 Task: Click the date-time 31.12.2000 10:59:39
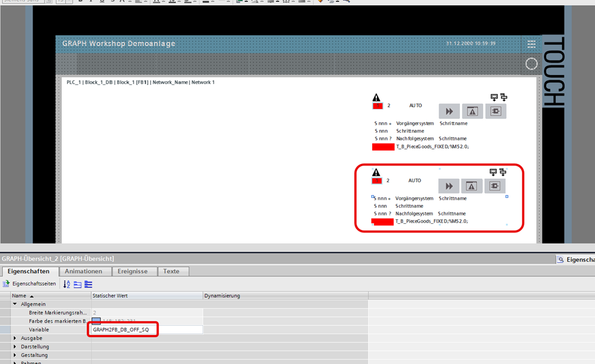(470, 43)
